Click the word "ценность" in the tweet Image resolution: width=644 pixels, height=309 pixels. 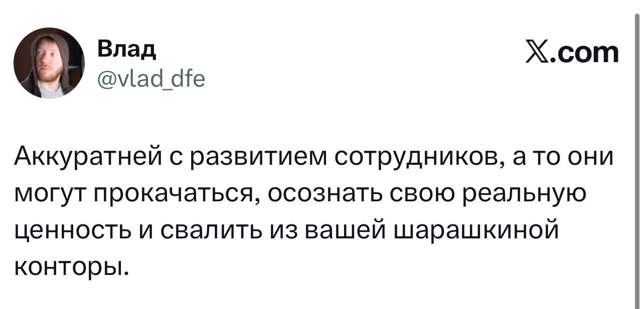coord(69,230)
